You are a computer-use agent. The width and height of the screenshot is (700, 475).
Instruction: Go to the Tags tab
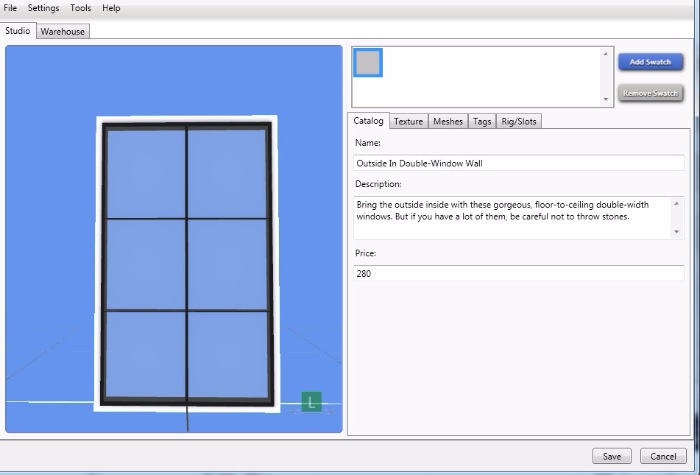[x=482, y=121]
